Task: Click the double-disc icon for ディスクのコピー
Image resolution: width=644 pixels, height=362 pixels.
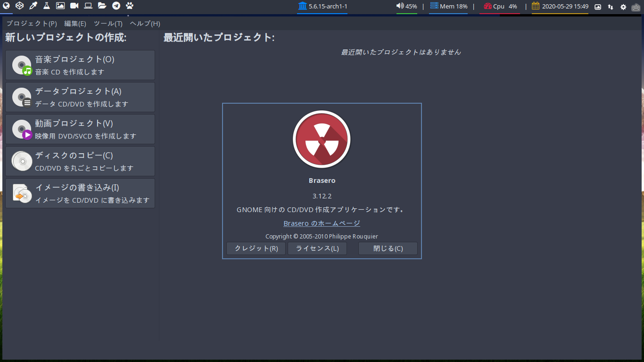Action: click(x=22, y=161)
